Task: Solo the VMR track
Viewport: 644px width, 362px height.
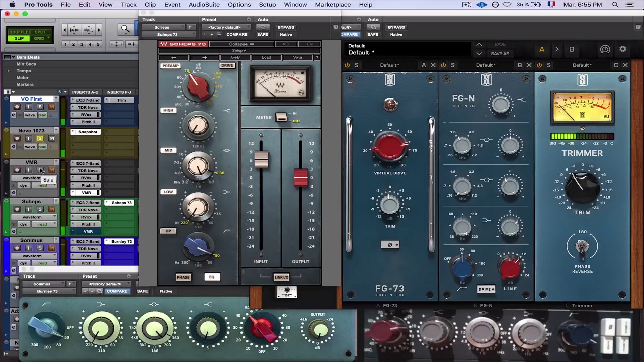Action: 40,170
